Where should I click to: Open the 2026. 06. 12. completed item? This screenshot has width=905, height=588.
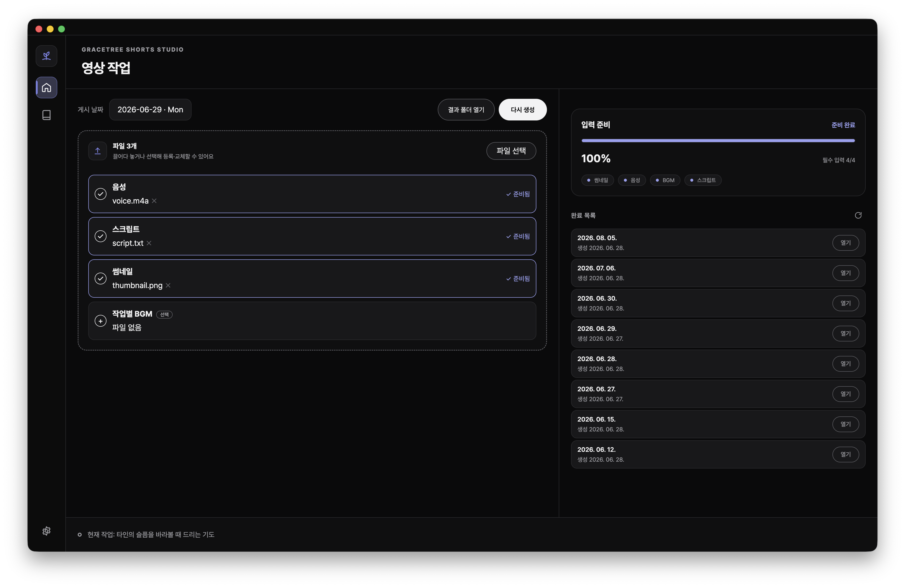tap(845, 454)
